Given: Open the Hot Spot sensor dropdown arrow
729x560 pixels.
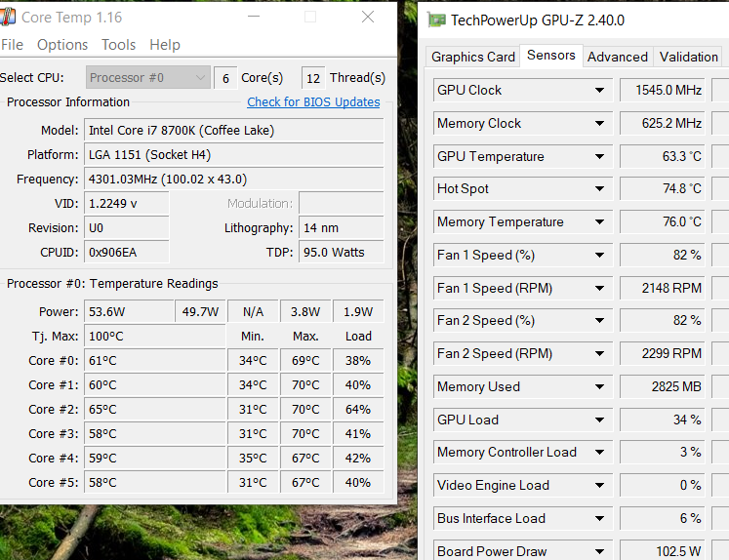Looking at the screenshot, I should [600, 188].
